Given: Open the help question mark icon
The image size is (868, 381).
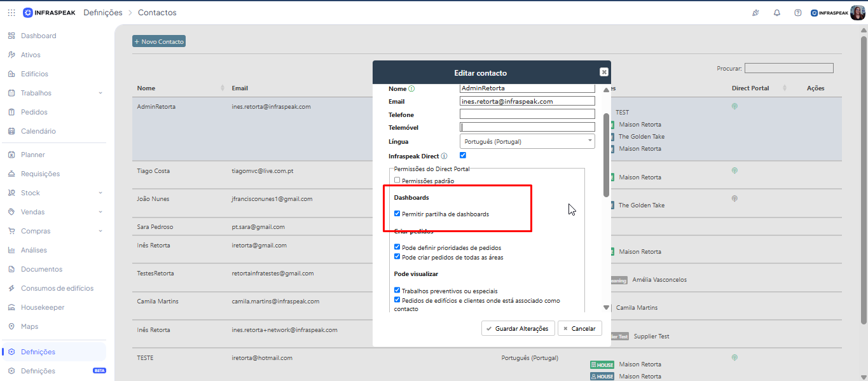Looking at the screenshot, I should 798,13.
